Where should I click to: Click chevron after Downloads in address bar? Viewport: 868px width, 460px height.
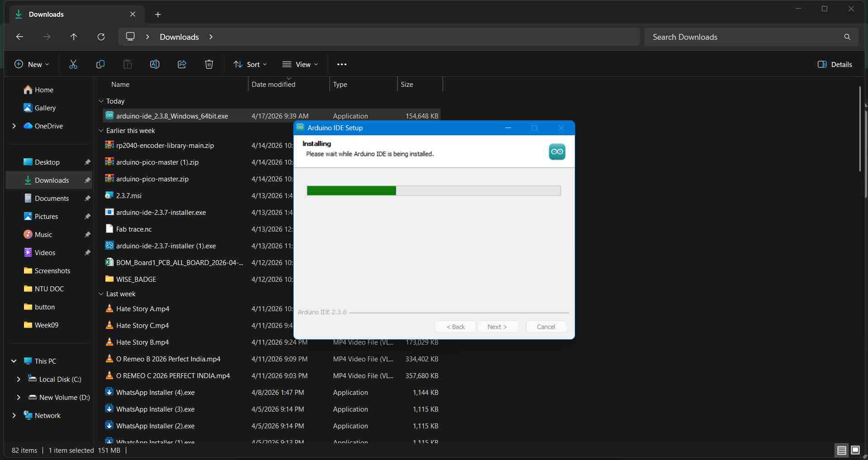pyautogui.click(x=211, y=37)
